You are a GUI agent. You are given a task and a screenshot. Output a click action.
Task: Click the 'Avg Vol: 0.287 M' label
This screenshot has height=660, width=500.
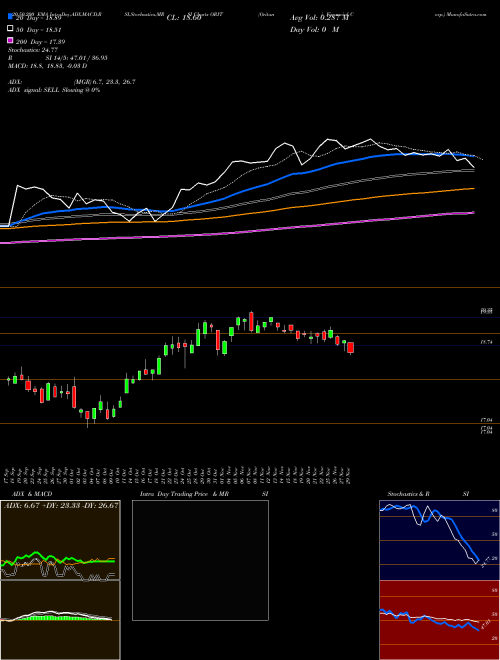pyautogui.click(x=319, y=18)
